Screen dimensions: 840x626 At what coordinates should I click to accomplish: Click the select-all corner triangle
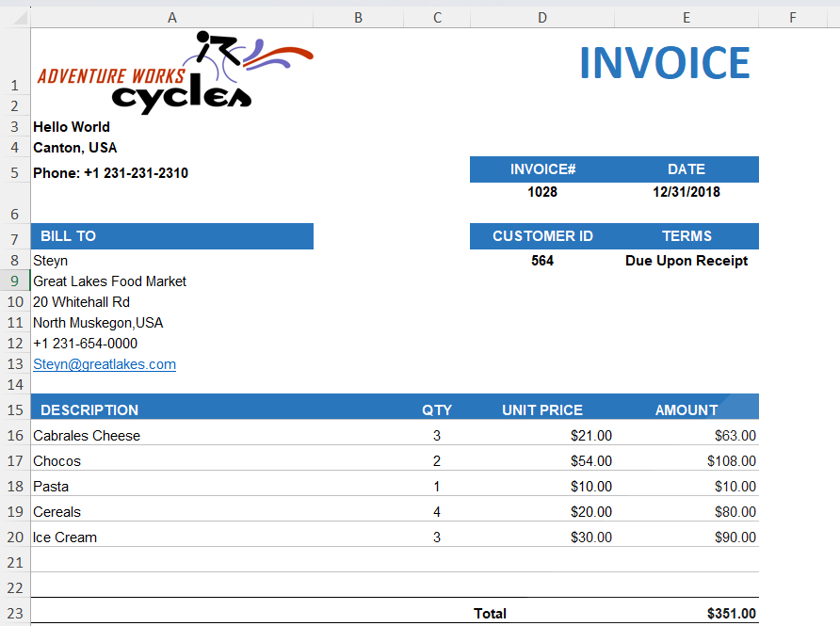(x=20, y=18)
